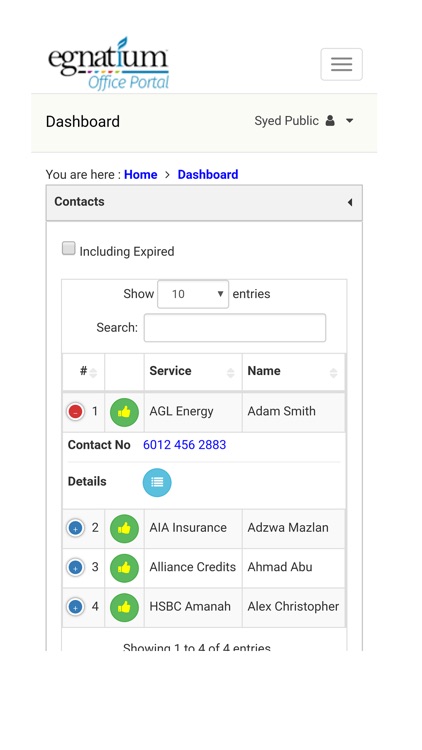Click the Syed Public username text

pos(286,121)
